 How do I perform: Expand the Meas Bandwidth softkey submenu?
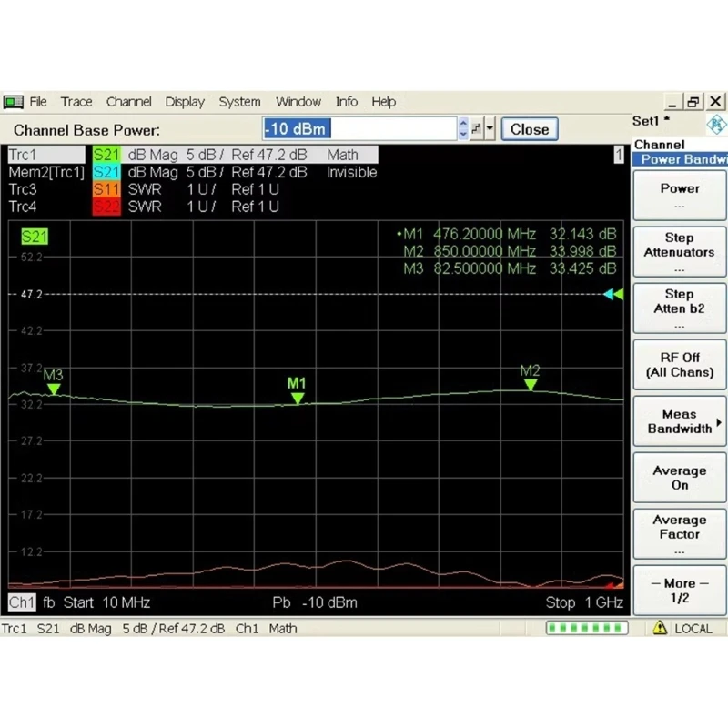pyautogui.click(x=679, y=421)
